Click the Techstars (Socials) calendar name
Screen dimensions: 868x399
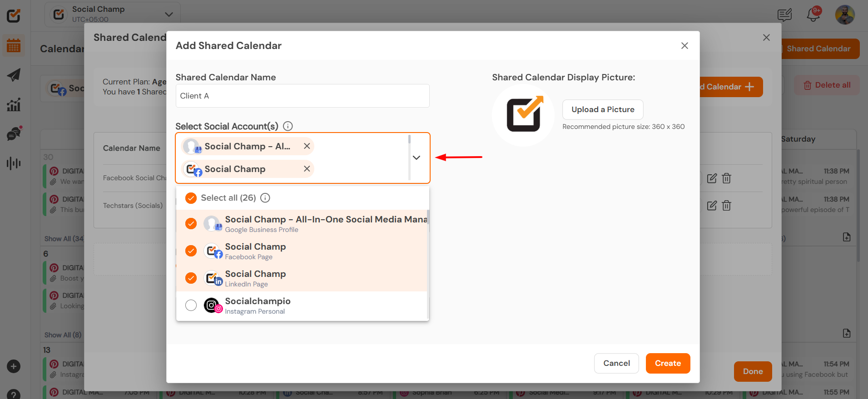pyautogui.click(x=133, y=206)
